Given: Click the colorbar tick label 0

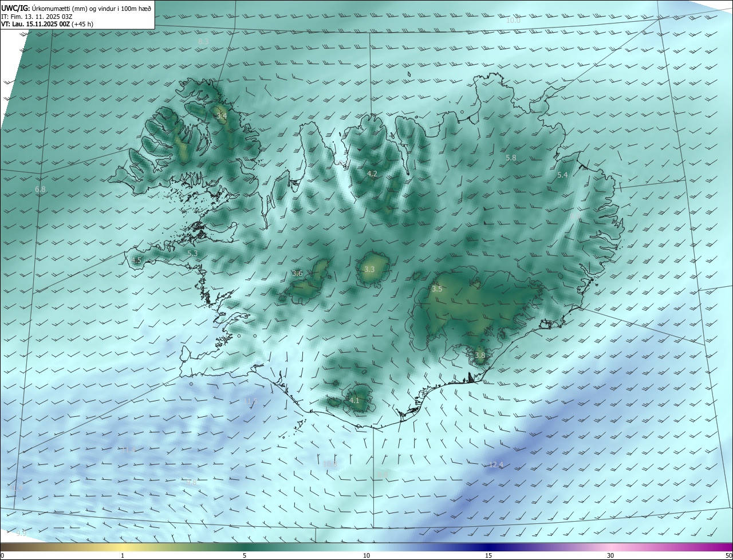Looking at the screenshot, I should click(x=2, y=555).
